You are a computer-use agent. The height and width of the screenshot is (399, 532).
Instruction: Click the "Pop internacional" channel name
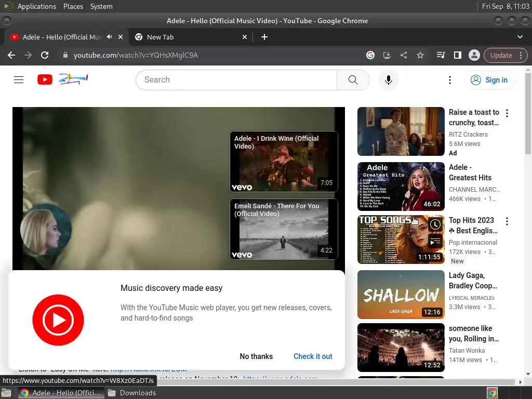(473, 242)
